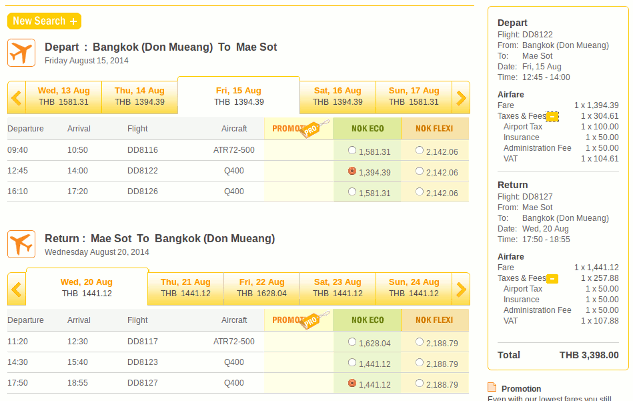Select Sat, 23 Aug return date tab

click(x=337, y=288)
